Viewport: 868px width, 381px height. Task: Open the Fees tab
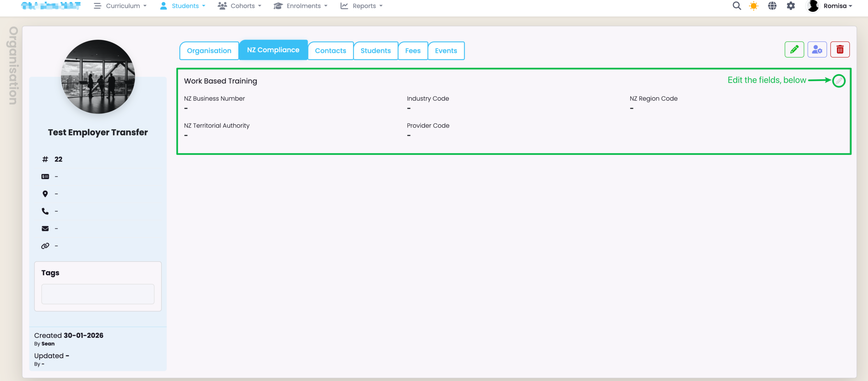pyautogui.click(x=413, y=51)
